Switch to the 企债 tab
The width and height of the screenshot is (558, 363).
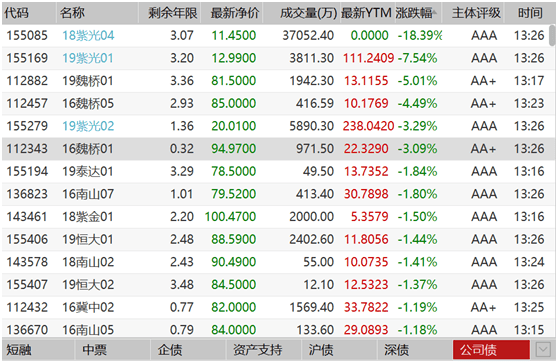[x=189, y=350]
